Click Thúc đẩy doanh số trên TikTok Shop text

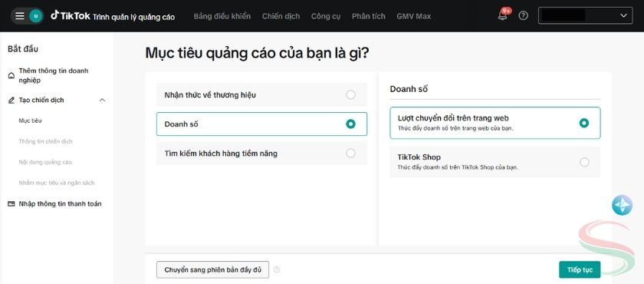458,167
